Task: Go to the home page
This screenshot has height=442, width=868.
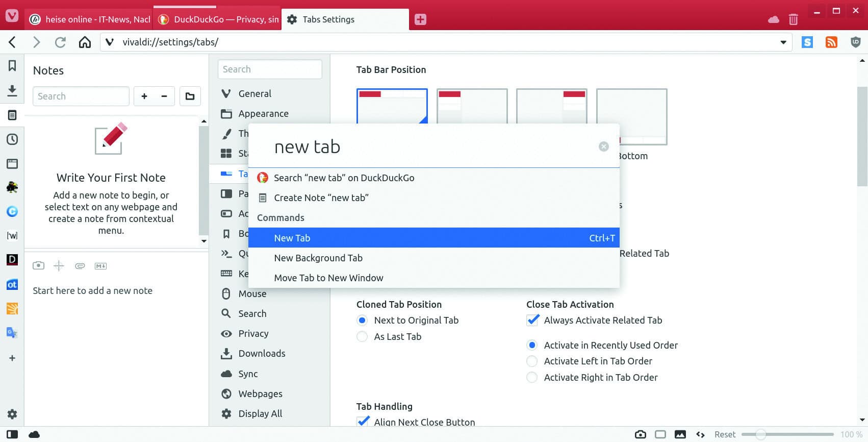Action: point(85,42)
